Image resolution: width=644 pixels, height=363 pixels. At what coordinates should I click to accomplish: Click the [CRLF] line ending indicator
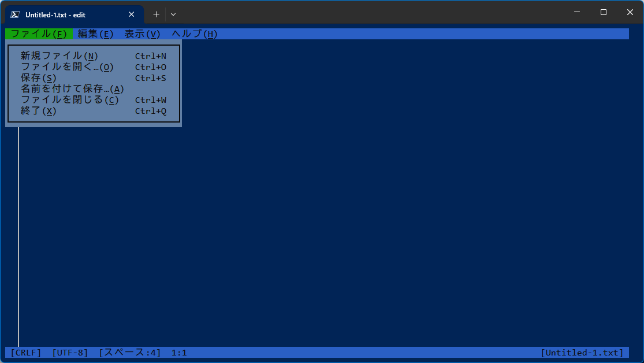[26, 353]
